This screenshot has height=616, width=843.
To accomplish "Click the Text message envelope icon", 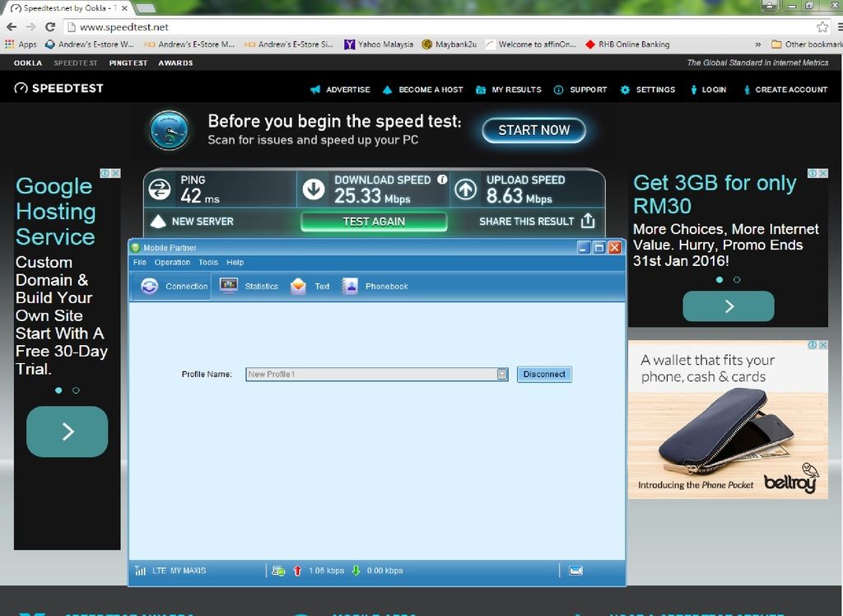I will pyautogui.click(x=298, y=286).
